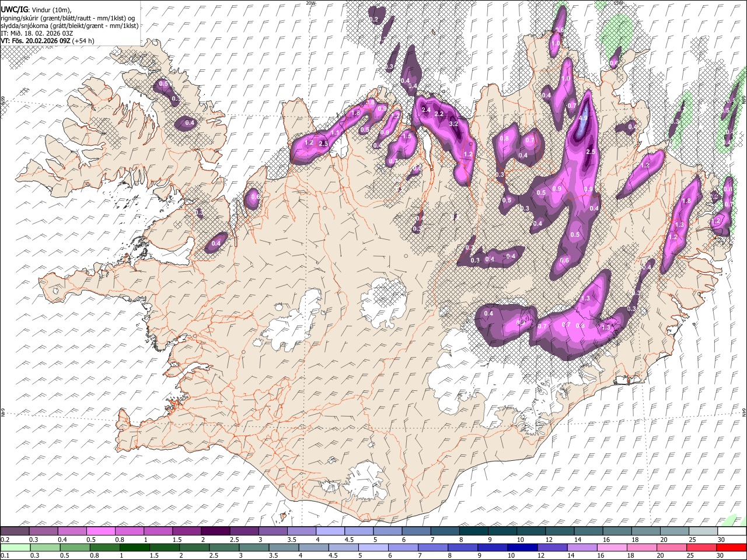Click the 4.9 peak snowfall value on the map
The height and width of the screenshot is (560, 747).
582,117
